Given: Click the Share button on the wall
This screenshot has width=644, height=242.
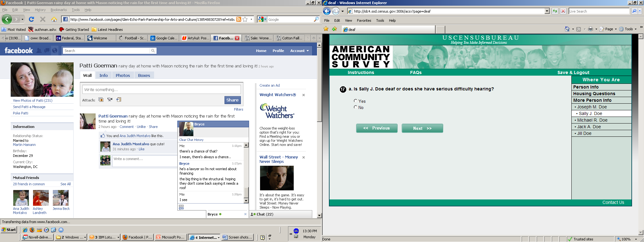Looking at the screenshot, I should pos(232,100).
